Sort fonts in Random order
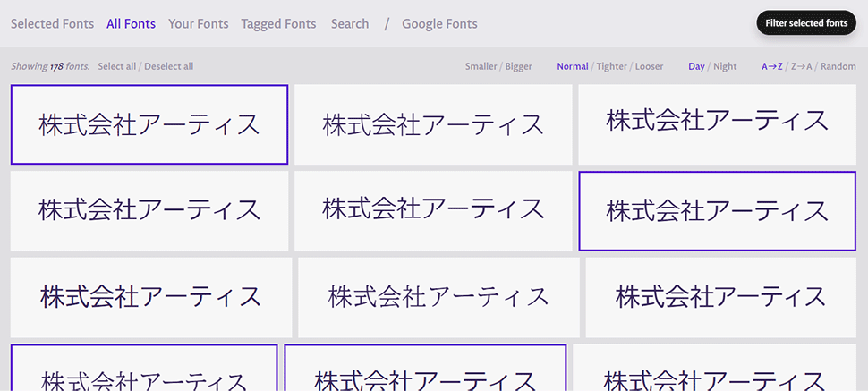The height and width of the screenshot is (391, 868). point(838,66)
